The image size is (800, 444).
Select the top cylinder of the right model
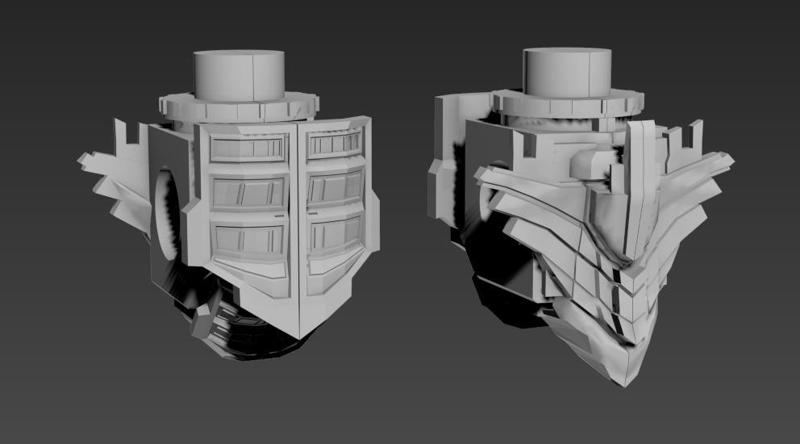coord(567,72)
